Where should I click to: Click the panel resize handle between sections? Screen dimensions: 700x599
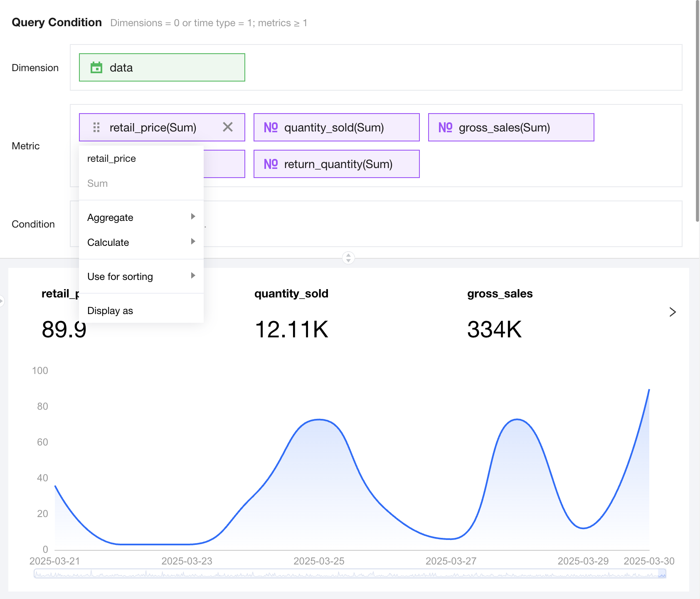348,258
